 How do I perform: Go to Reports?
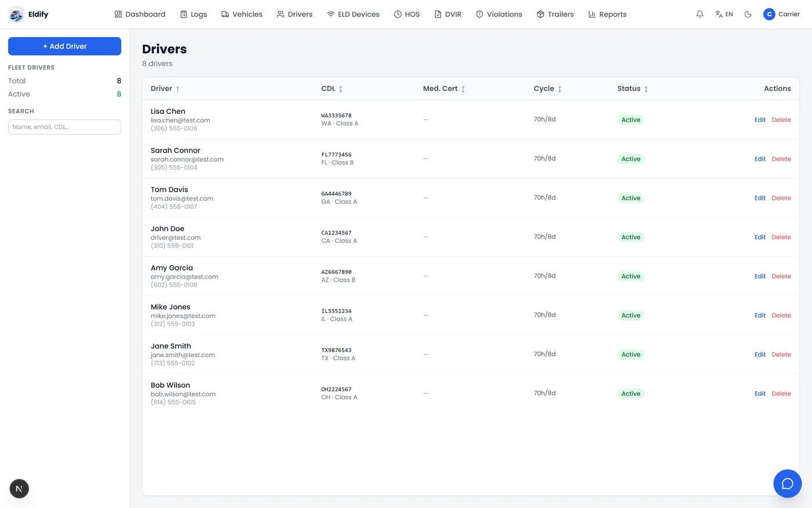click(x=607, y=15)
